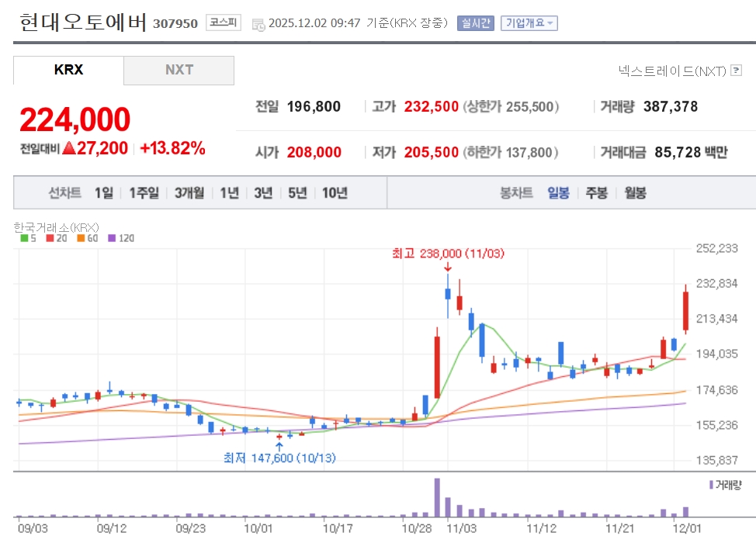The width and height of the screenshot is (756, 553).
Task: Click the 최저 147,600 (10/13) low marker
Action: point(279,458)
